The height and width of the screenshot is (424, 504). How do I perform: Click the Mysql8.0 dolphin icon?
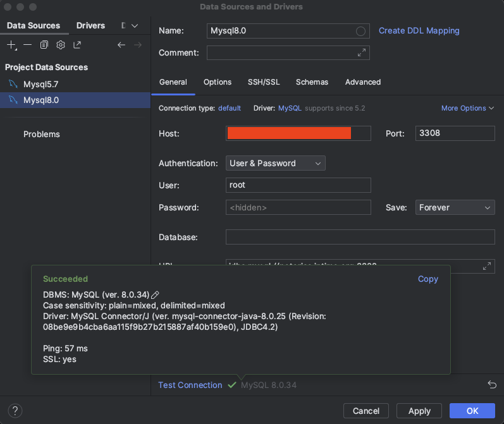click(13, 100)
